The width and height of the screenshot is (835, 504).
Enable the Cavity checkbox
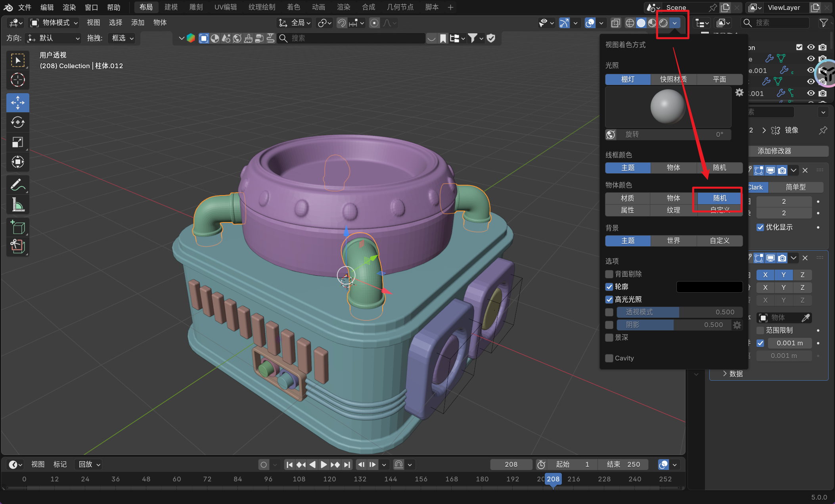coord(609,358)
